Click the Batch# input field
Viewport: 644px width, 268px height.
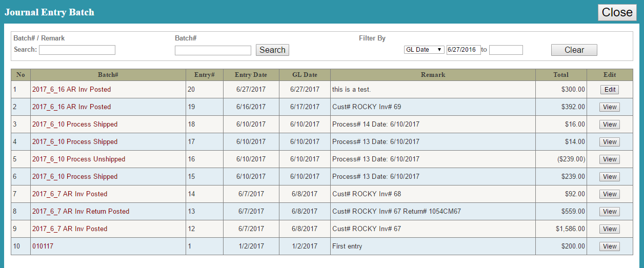point(213,50)
